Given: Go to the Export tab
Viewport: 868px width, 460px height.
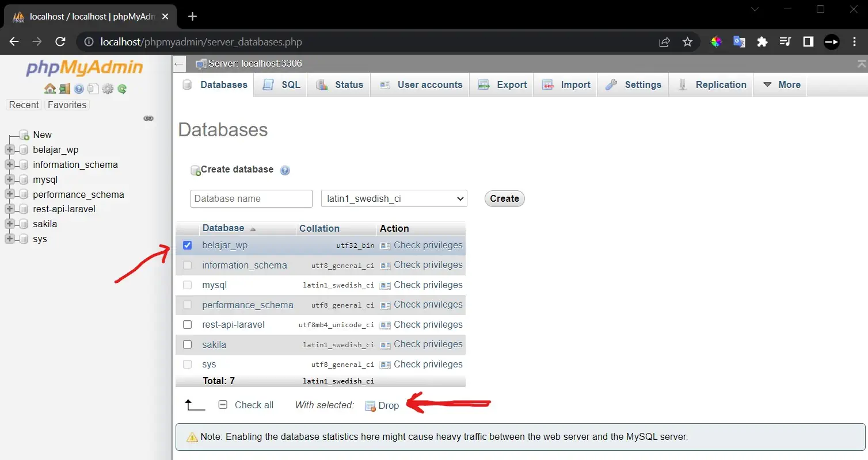Looking at the screenshot, I should (x=502, y=85).
